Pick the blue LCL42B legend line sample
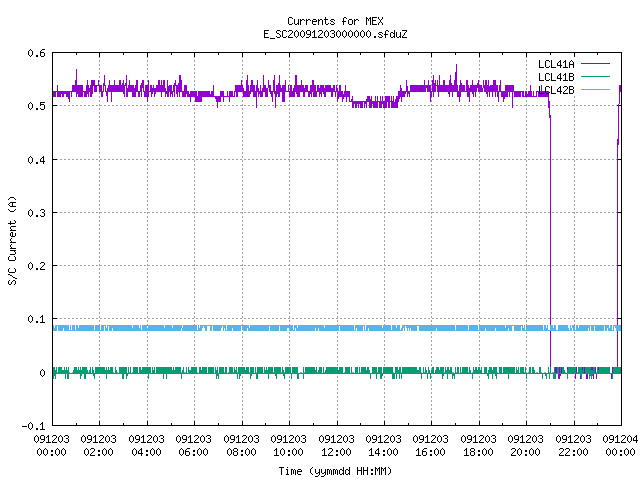The width and height of the screenshot is (640, 480). click(x=595, y=89)
